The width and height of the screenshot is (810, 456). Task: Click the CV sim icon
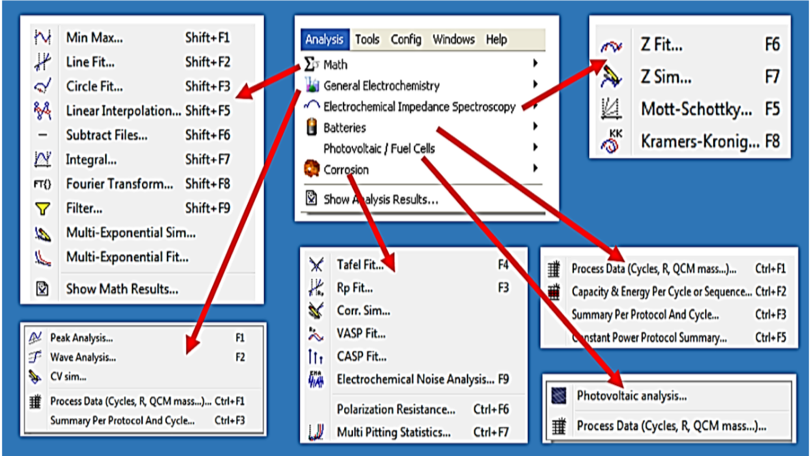(35, 376)
